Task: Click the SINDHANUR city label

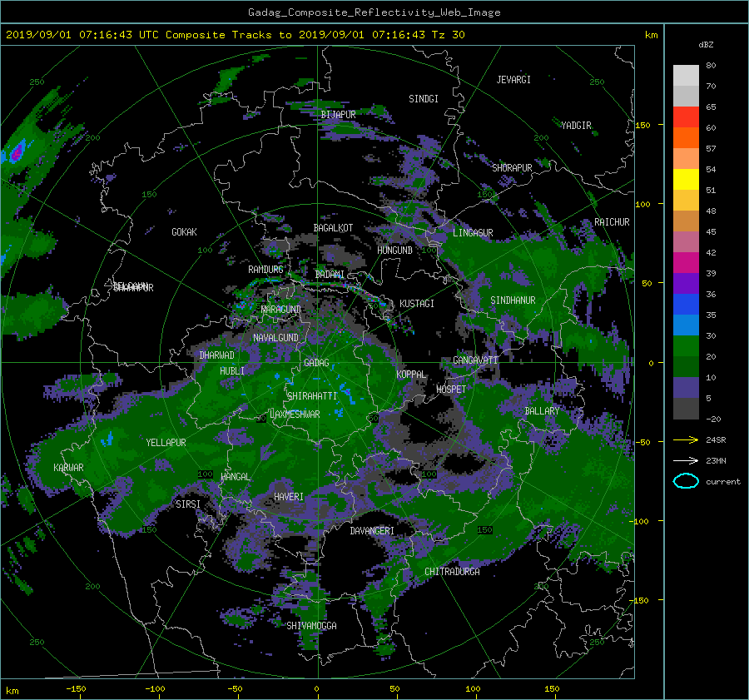Action: coord(513,300)
